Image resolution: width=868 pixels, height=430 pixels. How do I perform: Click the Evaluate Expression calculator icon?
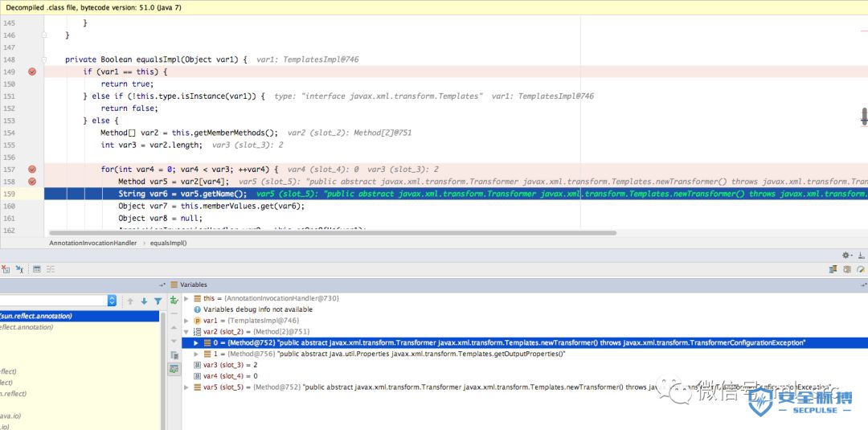coord(36,269)
